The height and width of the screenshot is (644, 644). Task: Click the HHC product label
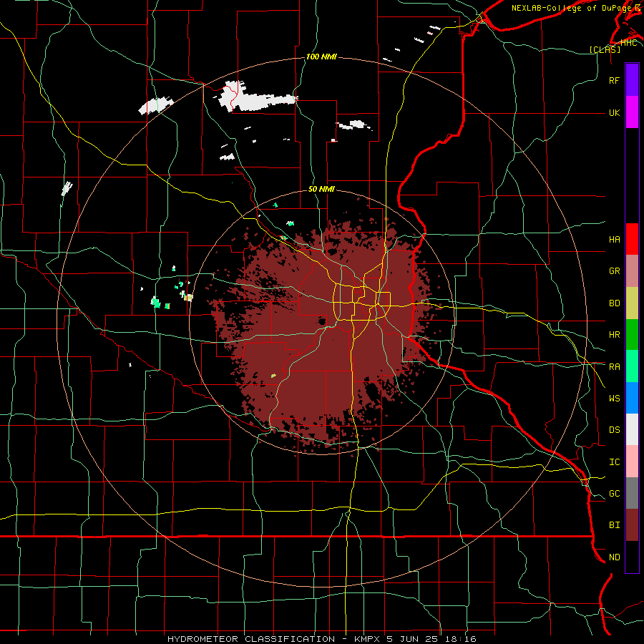pyautogui.click(x=628, y=43)
